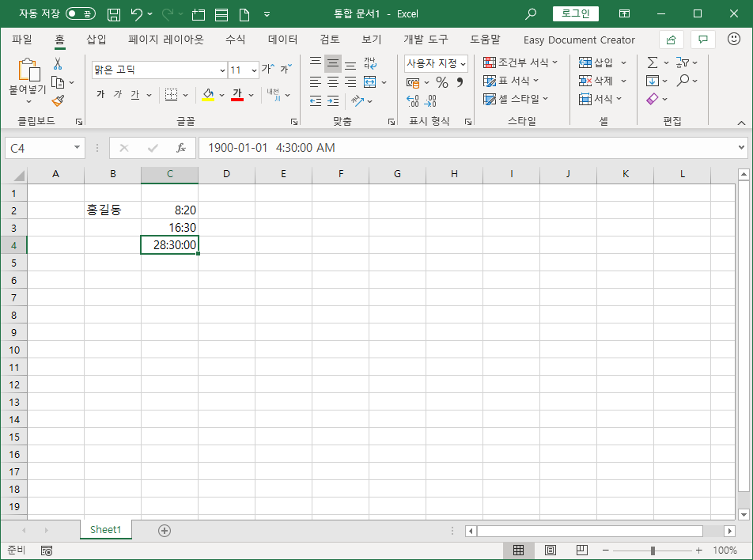Toggle Align Left horizontal alignment

[x=316, y=82]
